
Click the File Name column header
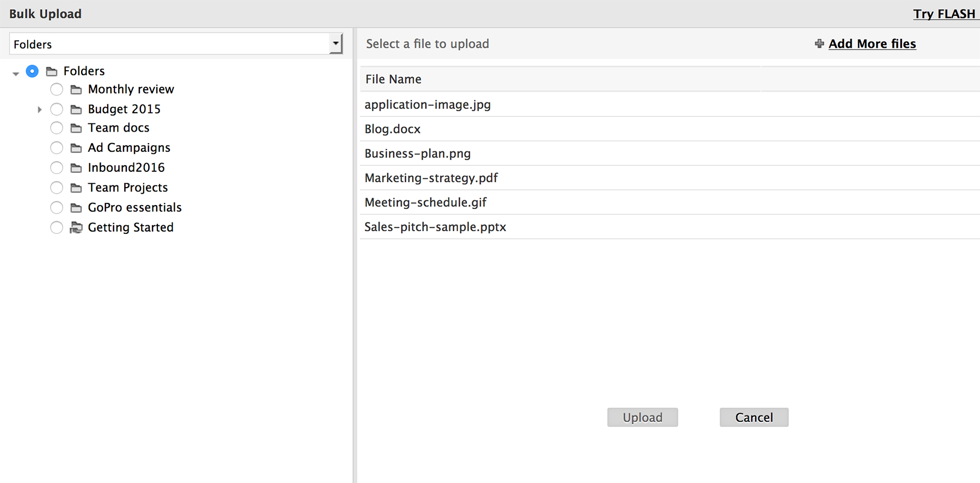click(393, 79)
